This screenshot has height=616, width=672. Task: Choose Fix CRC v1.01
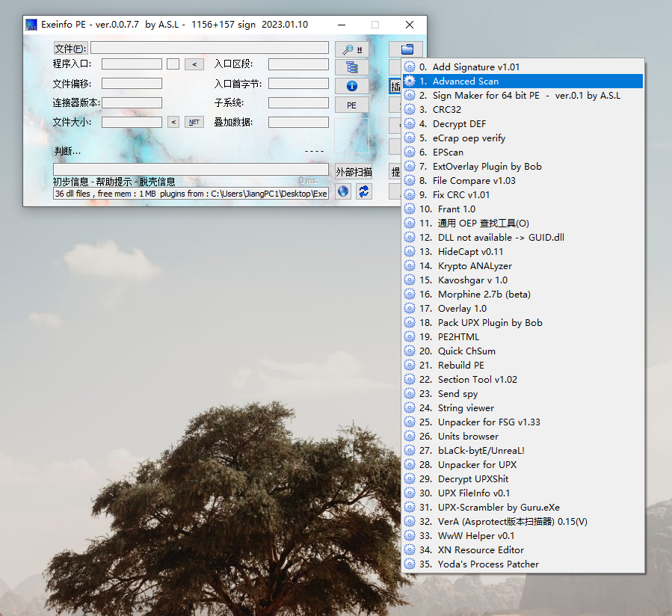point(523,194)
